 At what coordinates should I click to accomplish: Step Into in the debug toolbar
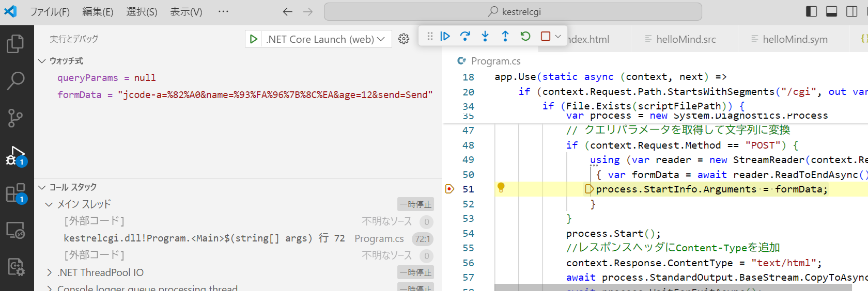(x=485, y=36)
